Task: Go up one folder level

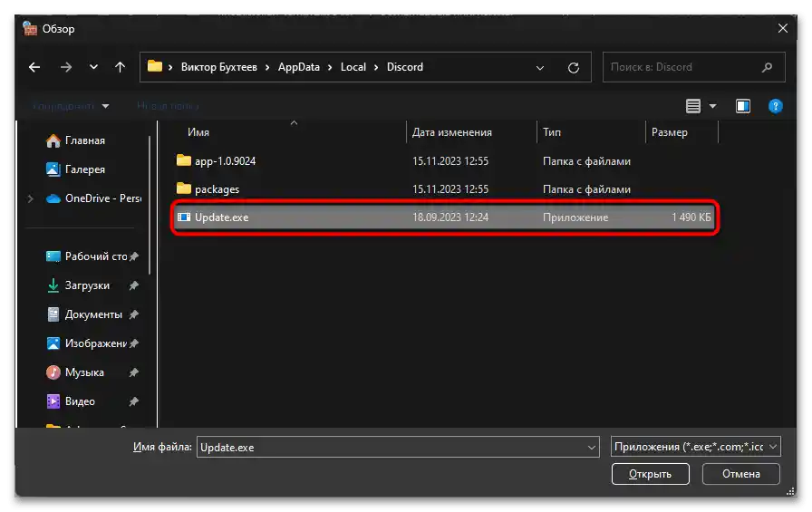Action: (121, 67)
